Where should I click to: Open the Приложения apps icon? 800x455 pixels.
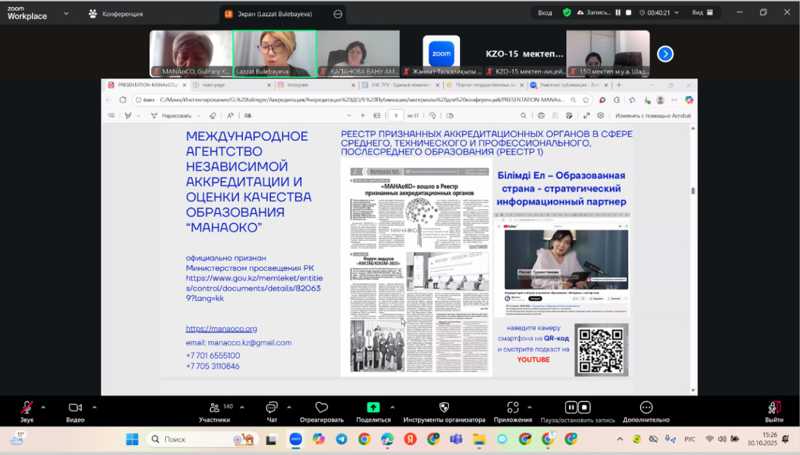point(512,408)
